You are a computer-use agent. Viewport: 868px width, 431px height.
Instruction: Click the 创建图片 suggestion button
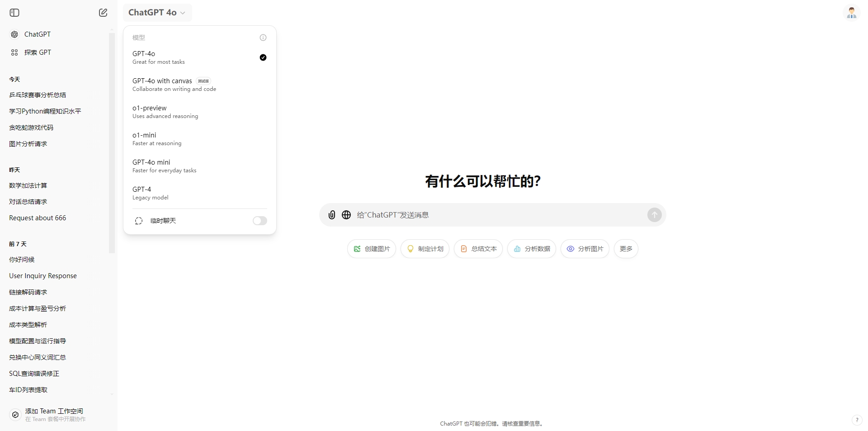click(372, 249)
